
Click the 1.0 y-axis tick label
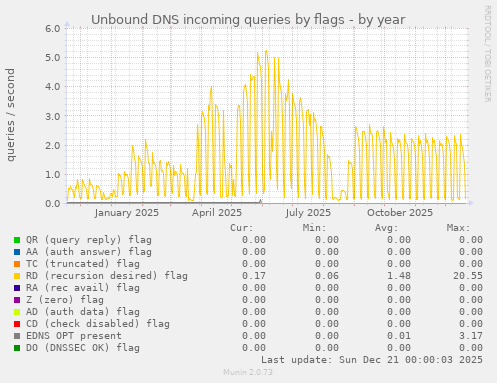(53, 175)
